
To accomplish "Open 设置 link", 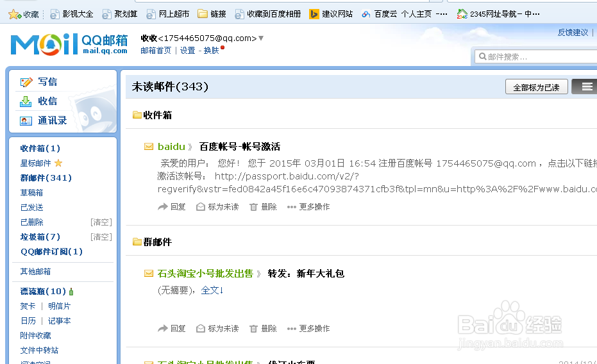I will [x=187, y=51].
